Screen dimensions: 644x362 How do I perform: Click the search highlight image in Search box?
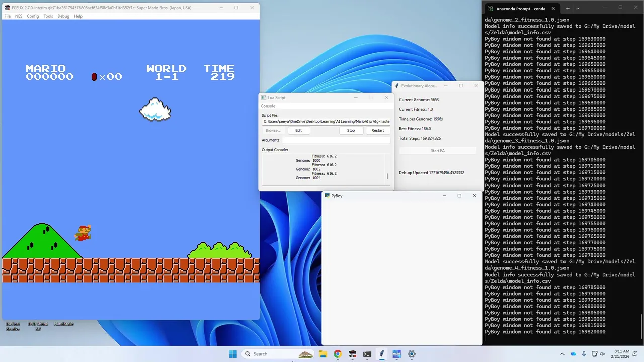[x=305, y=354]
